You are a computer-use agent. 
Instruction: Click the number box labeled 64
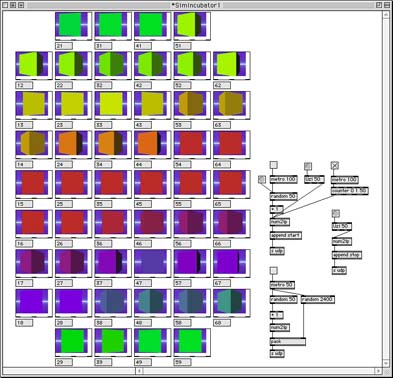pos(222,164)
